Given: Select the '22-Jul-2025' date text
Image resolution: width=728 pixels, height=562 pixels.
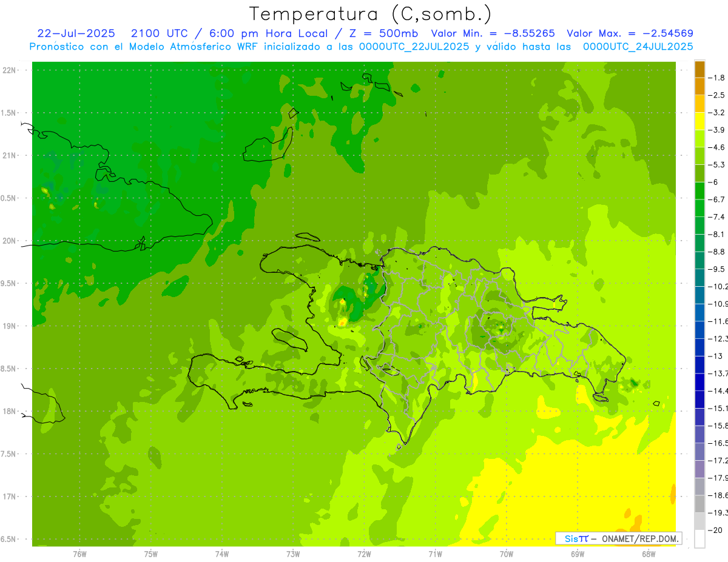Looking at the screenshot, I should click(76, 33).
